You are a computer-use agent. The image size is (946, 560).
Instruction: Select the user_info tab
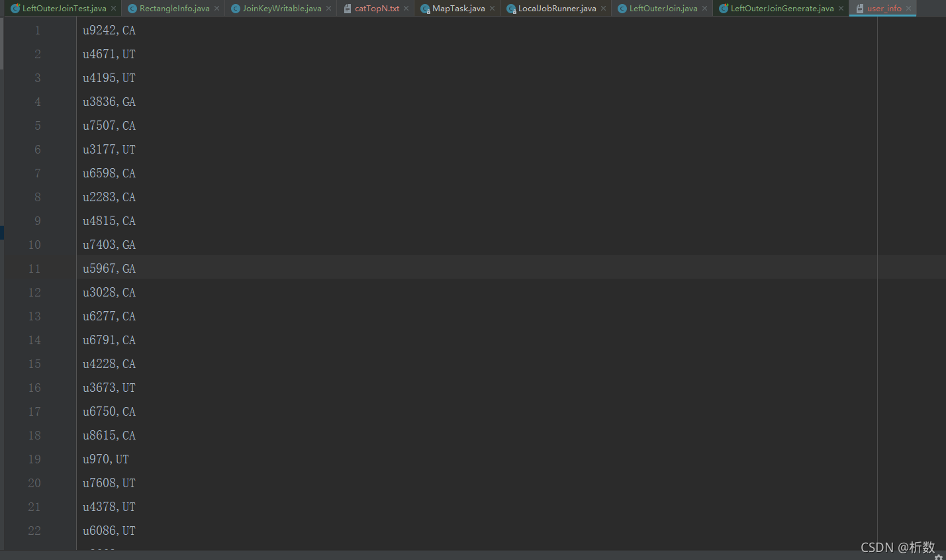point(884,9)
